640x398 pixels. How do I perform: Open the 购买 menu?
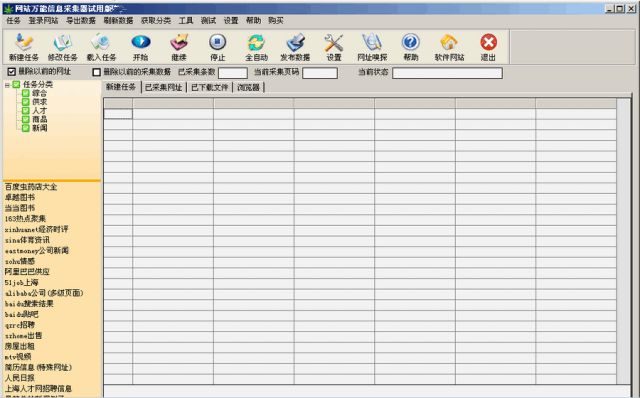tap(276, 20)
